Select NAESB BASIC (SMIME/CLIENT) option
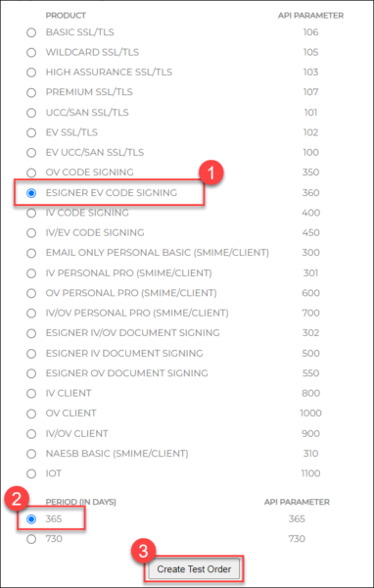Screen dimensions: 374x588 pos(31,454)
